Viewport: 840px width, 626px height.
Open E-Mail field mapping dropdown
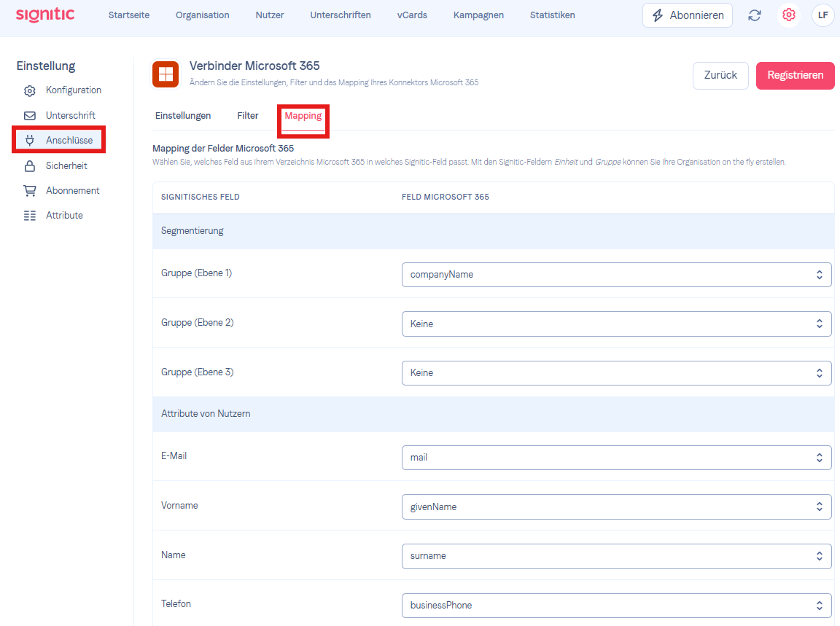(x=616, y=458)
